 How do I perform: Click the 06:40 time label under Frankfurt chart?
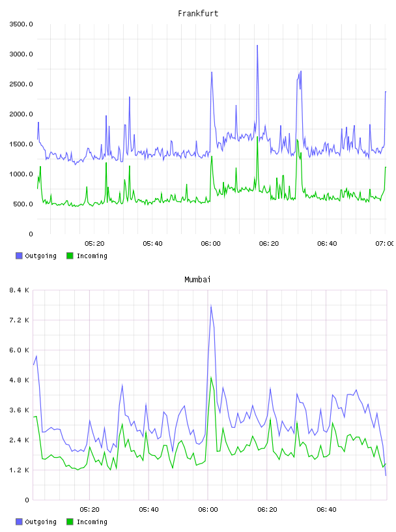327,244
